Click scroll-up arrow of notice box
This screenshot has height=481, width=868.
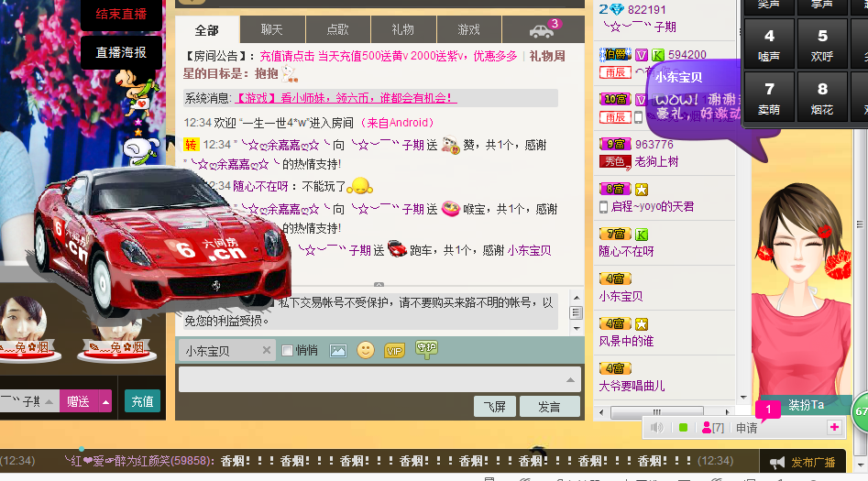[x=577, y=298]
